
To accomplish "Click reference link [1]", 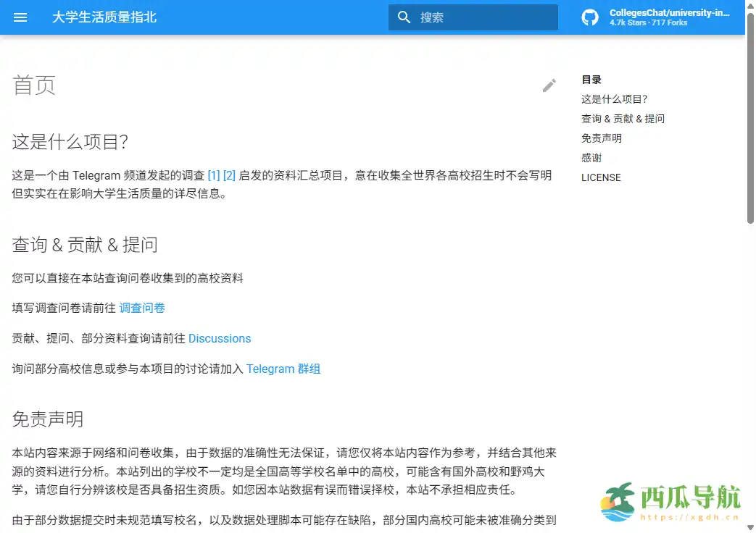I will (213, 175).
